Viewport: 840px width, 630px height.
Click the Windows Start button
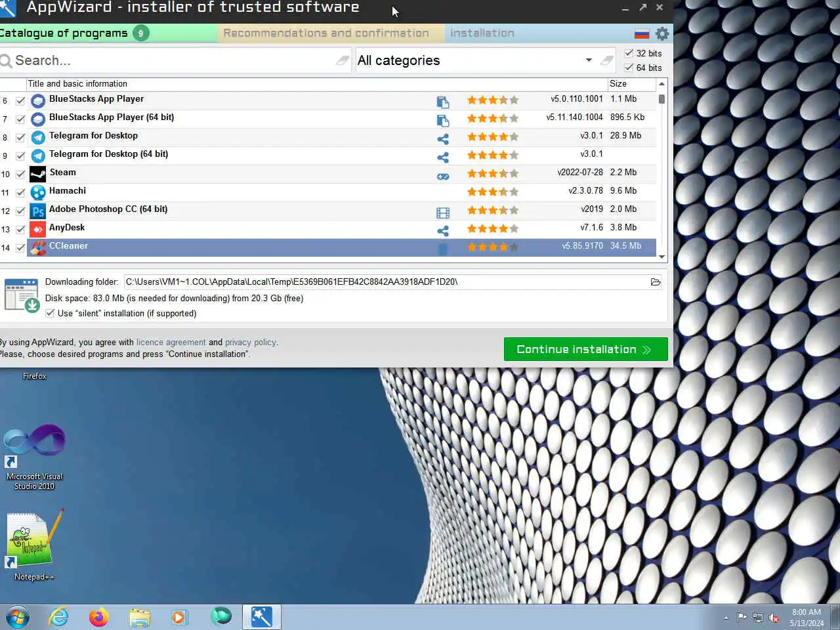click(x=18, y=618)
